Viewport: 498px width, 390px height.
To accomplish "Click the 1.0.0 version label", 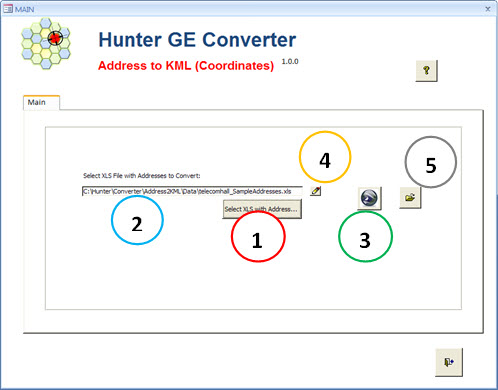I will pos(290,61).
